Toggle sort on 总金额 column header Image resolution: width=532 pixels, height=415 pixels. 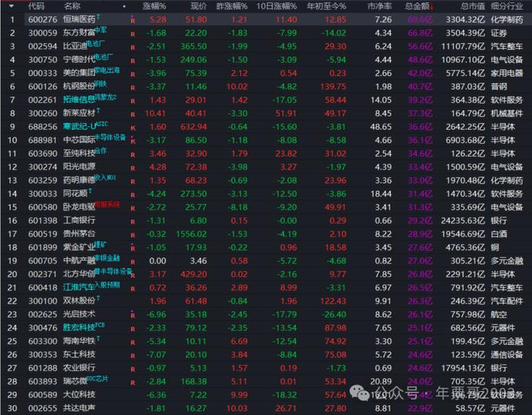[x=419, y=6]
